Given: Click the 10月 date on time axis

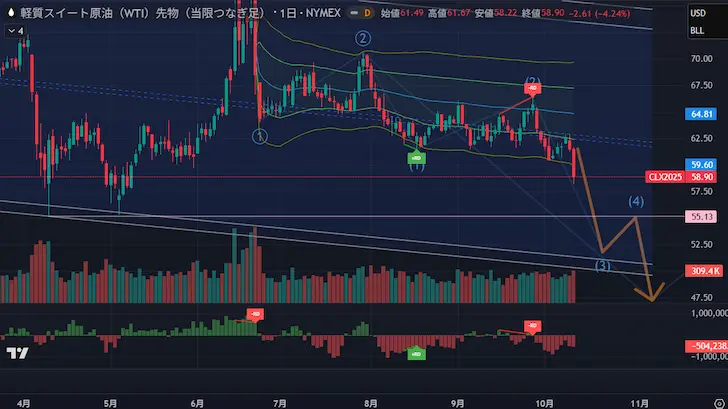Looking at the screenshot, I should (x=544, y=403).
